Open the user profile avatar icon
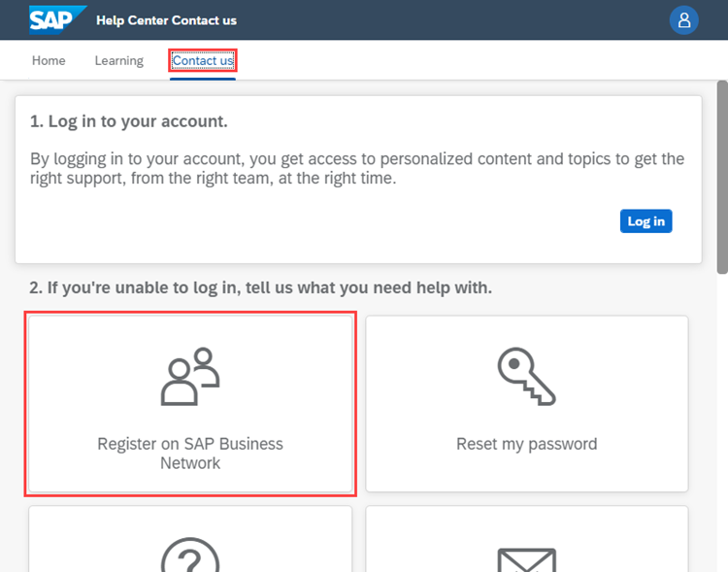Image resolution: width=728 pixels, height=572 pixels. (684, 20)
